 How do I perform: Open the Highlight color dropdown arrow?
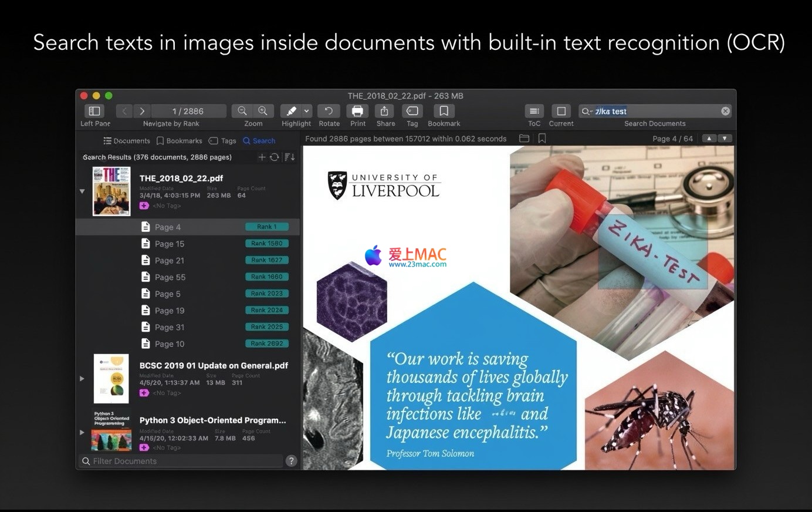(306, 111)
